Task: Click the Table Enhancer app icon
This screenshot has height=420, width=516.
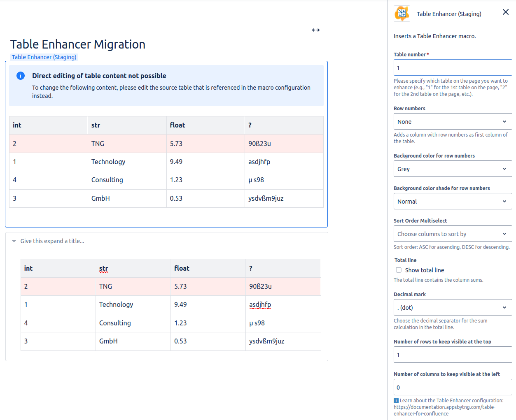Action: pos(402,14)
